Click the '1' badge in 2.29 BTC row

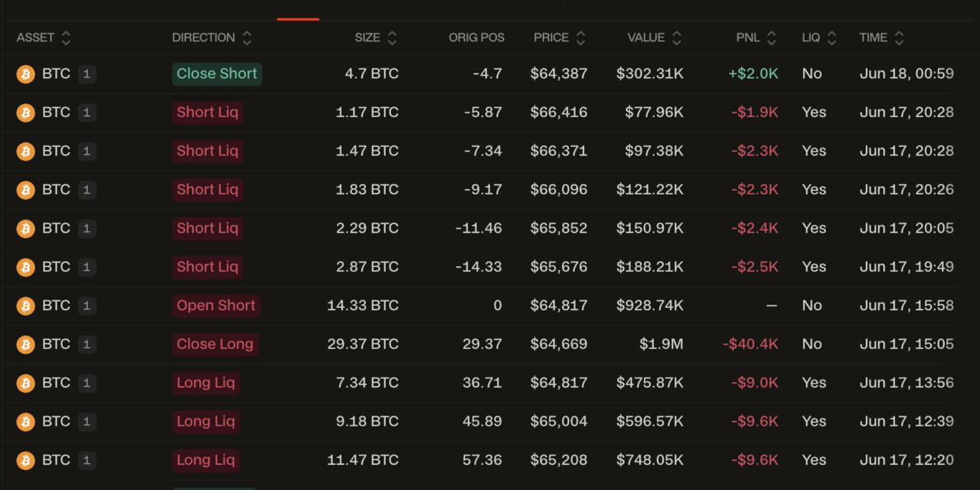coord(87,228)
